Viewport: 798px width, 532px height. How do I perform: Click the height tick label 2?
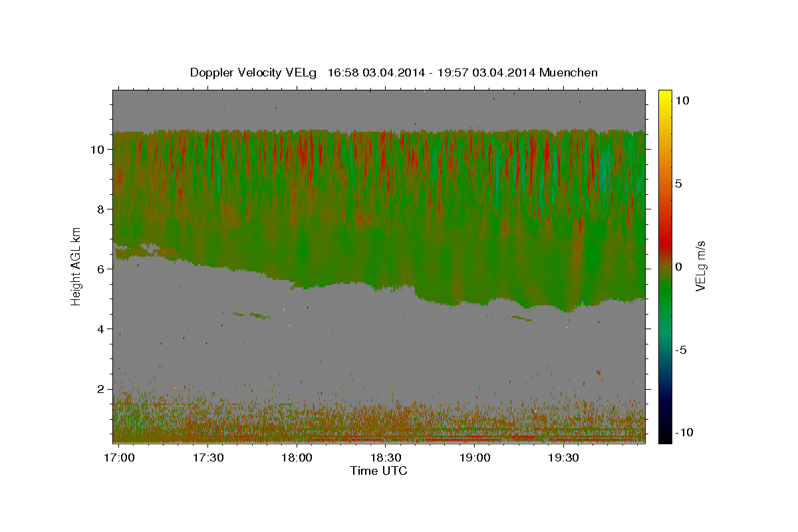click(101, 389)
